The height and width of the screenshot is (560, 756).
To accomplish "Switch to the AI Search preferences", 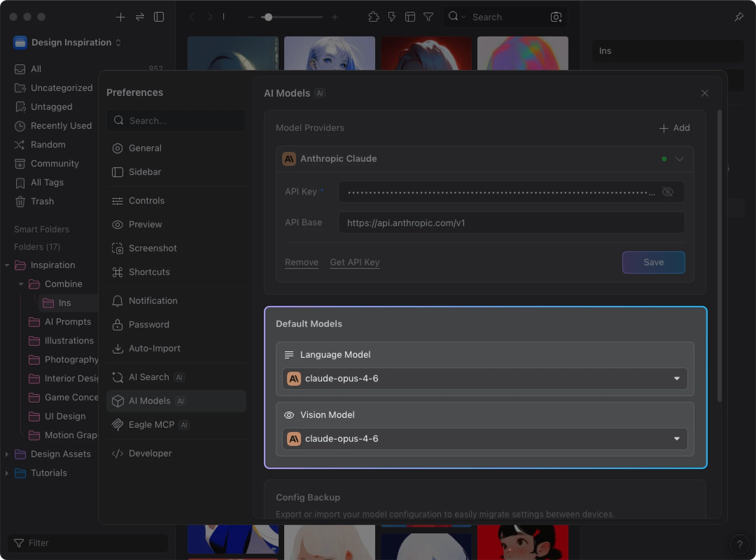I will pyautogui.click(x=149, y=377).
